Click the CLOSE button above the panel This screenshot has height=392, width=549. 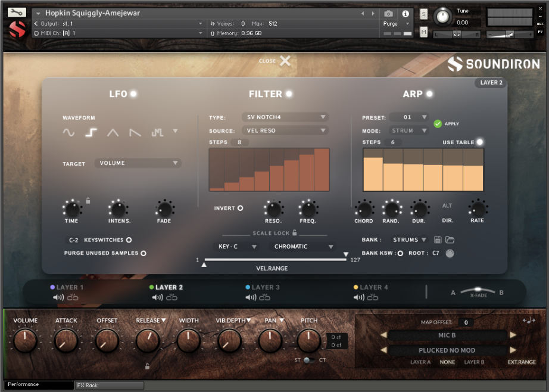tap(274, 61)
